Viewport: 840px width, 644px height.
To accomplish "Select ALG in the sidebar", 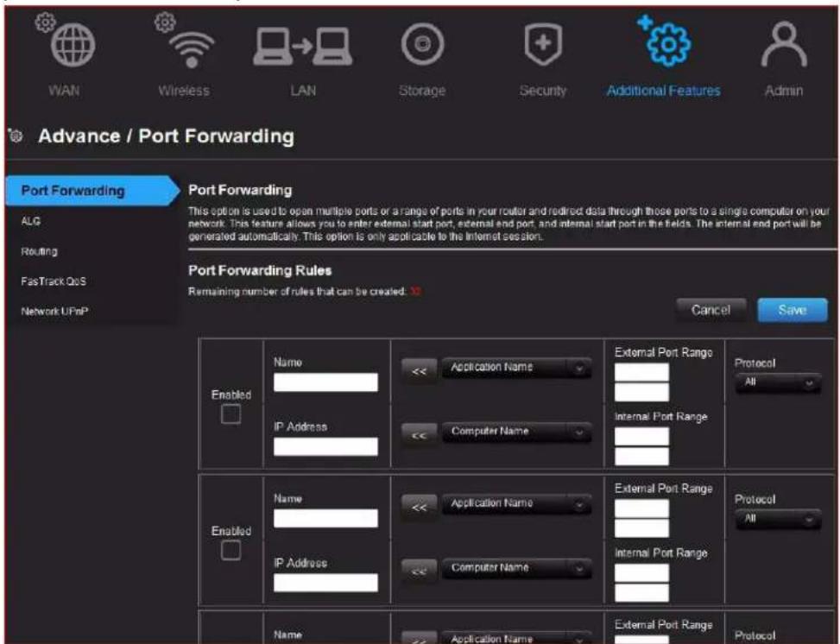I will pos(30,221).
